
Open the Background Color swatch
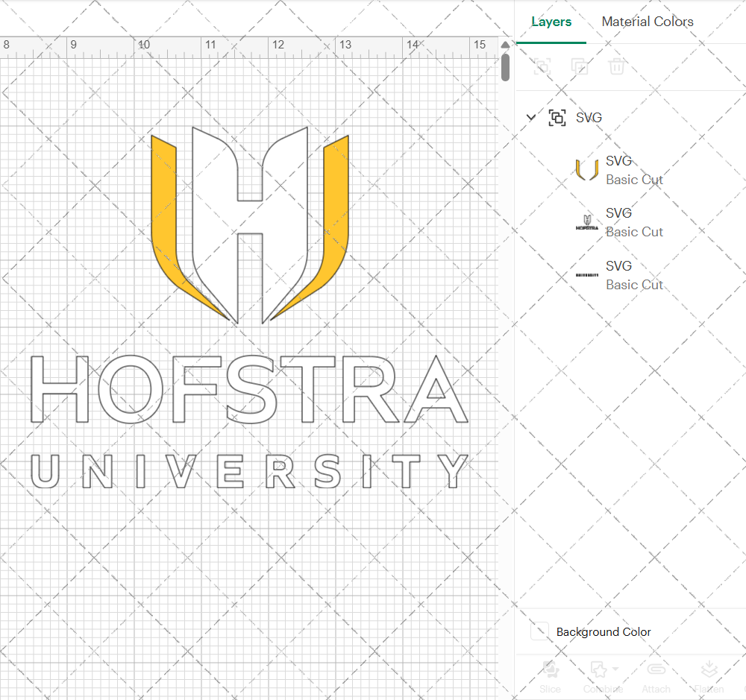coord(540,631)
